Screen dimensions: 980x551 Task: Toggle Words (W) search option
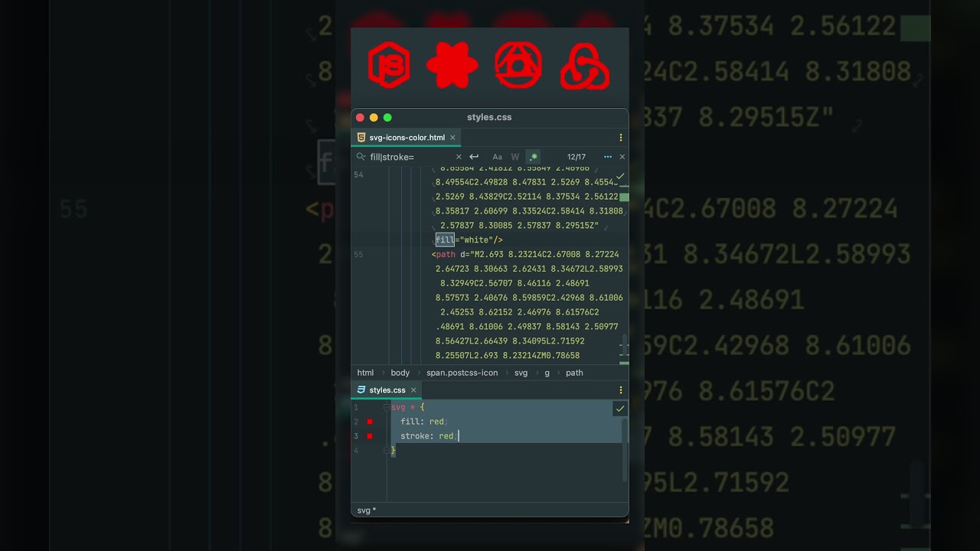point(515,157)
